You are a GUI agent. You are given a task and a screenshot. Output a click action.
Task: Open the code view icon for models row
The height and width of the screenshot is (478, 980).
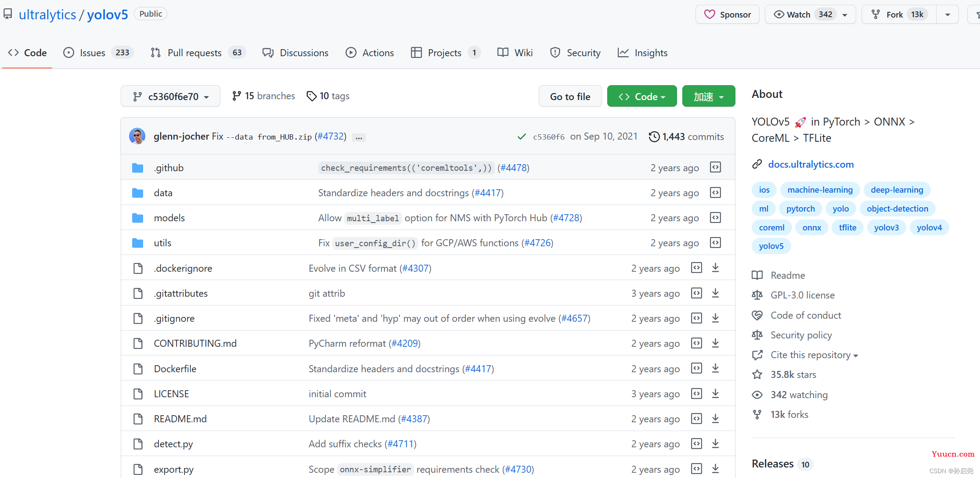[x=715, y=217]
